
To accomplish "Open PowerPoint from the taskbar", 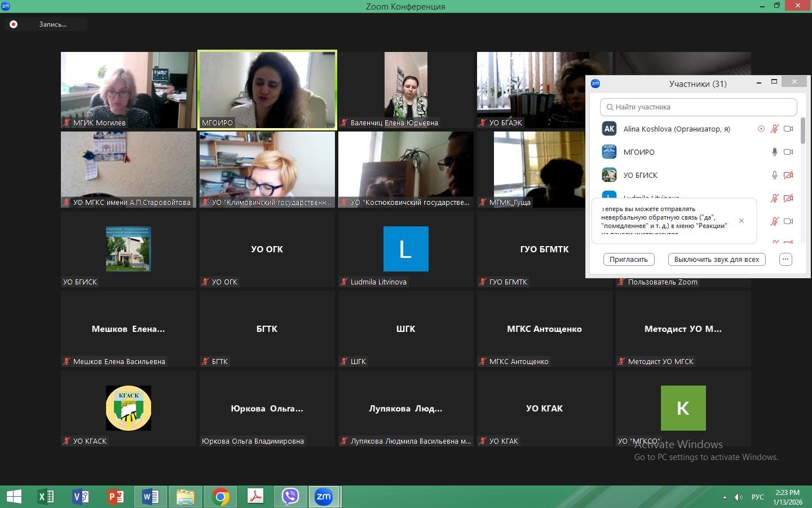I will [x=116, y=497].
